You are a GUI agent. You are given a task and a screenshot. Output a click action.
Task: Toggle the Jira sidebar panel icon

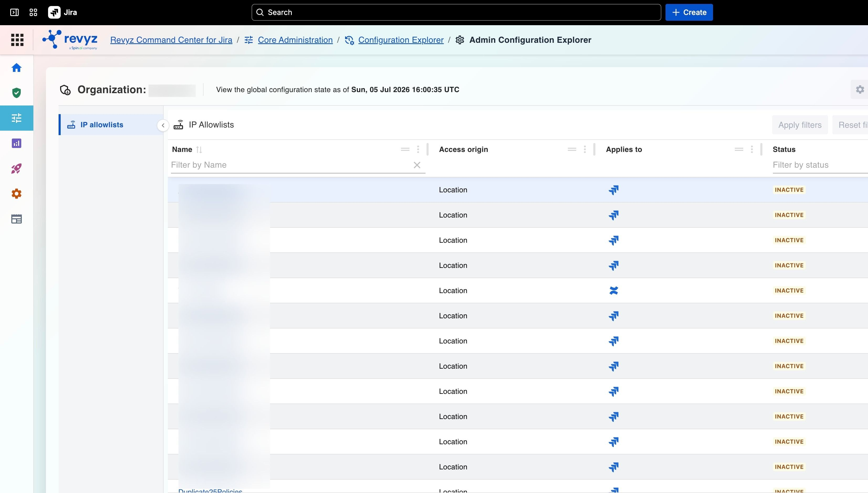[14, 13]
